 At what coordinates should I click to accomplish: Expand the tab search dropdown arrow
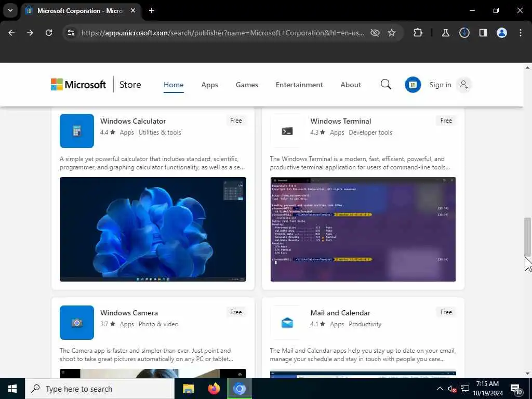click(x=10, y=10)
